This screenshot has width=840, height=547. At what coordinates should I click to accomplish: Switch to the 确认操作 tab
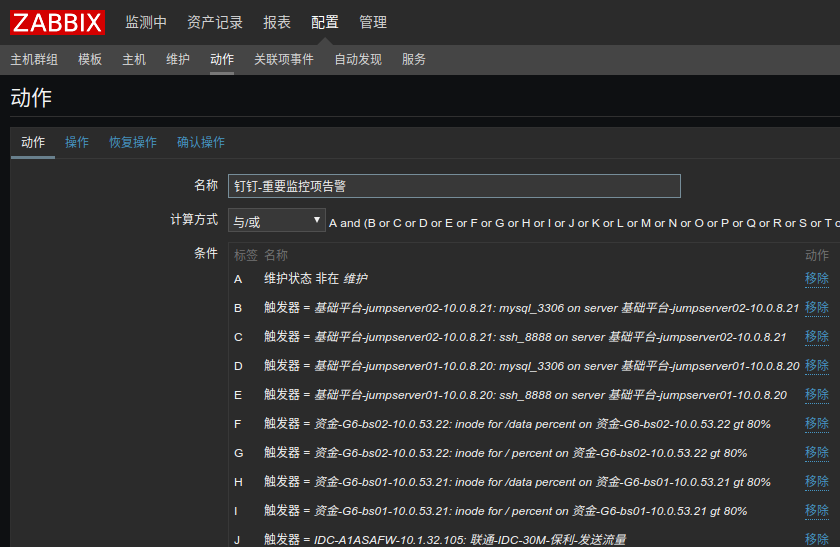(201, 143)
